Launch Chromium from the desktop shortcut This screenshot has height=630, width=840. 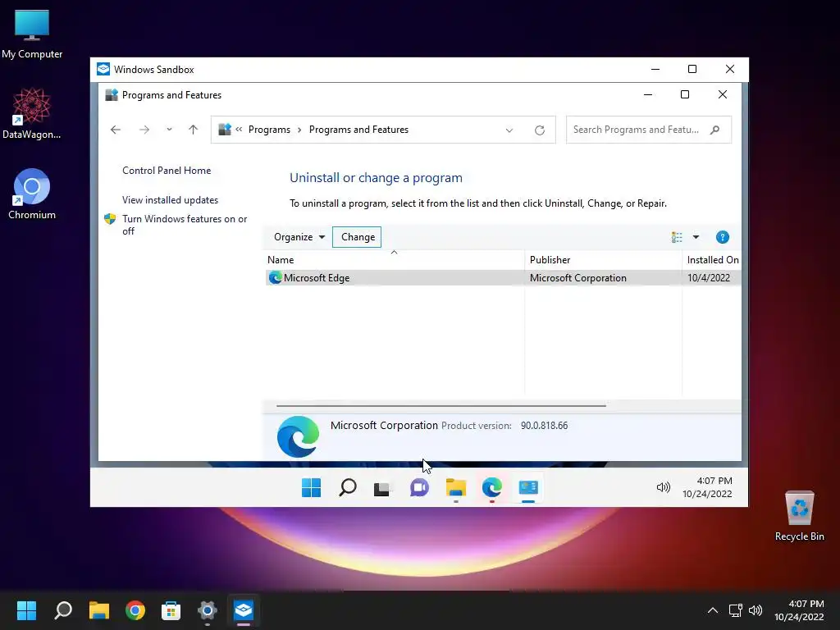click(x=32, y=194)
